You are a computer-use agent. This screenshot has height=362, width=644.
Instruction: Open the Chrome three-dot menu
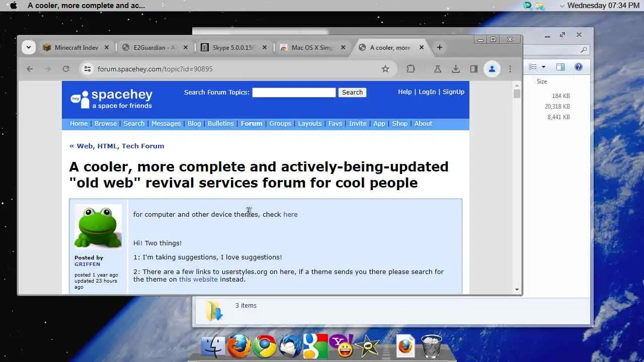pos(510,69)
